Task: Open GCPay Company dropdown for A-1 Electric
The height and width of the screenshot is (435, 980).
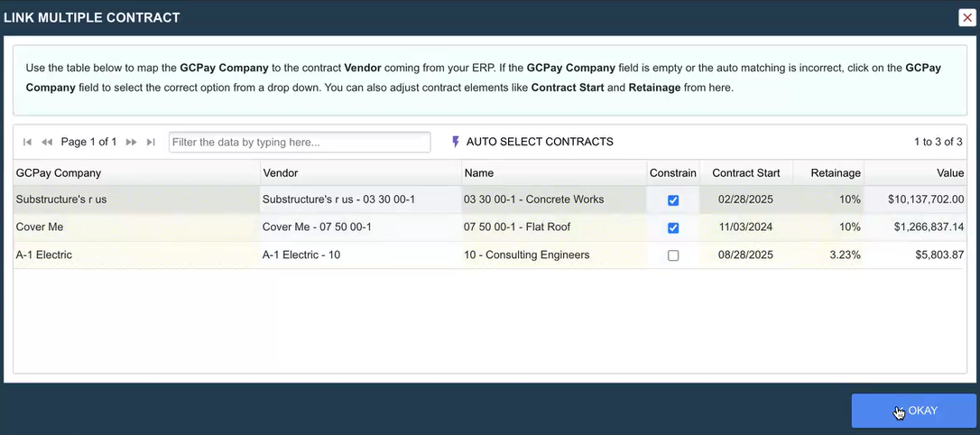Action: (135, 255)
